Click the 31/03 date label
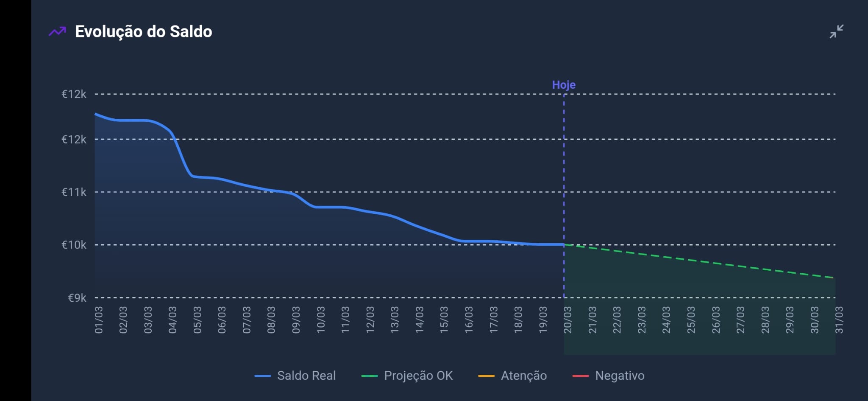The height and width of the screenshot is (401, 868). [839, 320]
